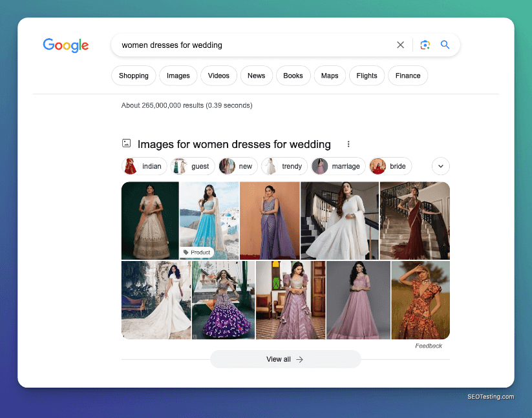Image resolution: width=532 pixels, height=418 pixels.
Task: Click the magnifying glass search icon
Action: pyautogui.click(x=445, y=45)
